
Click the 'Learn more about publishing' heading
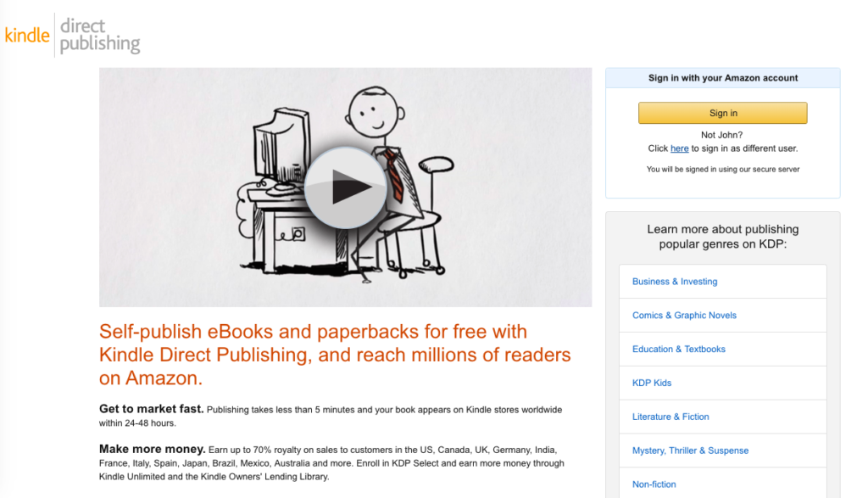(x=722, y=237)
